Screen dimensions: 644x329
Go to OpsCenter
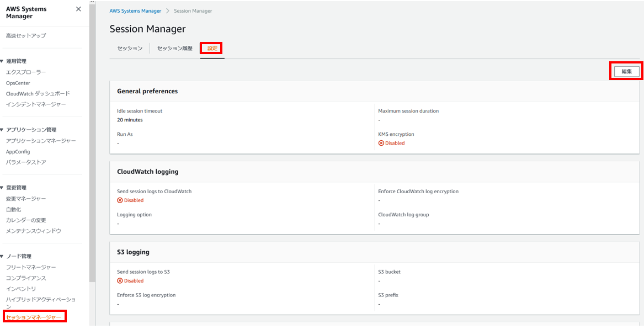pos(18,83)
